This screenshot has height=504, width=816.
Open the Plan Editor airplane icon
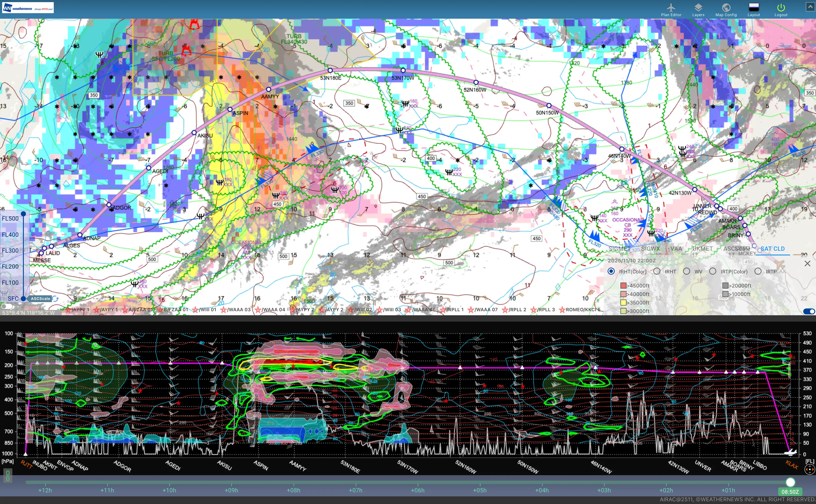[x=671, y=8]
